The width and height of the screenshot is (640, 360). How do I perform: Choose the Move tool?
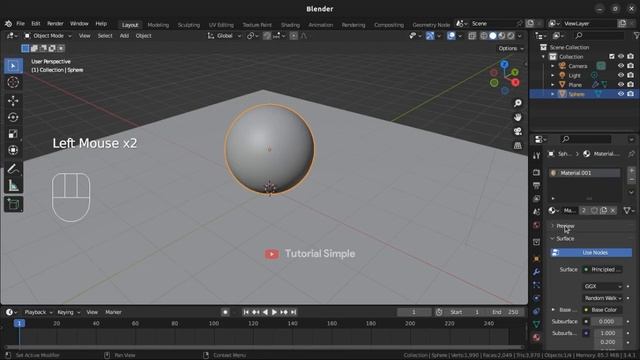point(13,101)
